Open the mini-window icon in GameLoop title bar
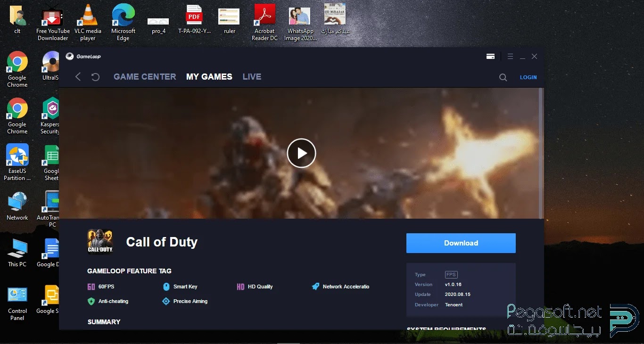This screenshot has height=344, width=644. (x=490, y=57)
